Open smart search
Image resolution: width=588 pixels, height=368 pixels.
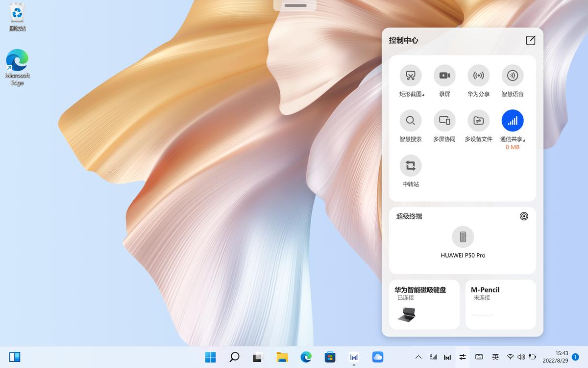pyautogui.click(x=410, y=121)
